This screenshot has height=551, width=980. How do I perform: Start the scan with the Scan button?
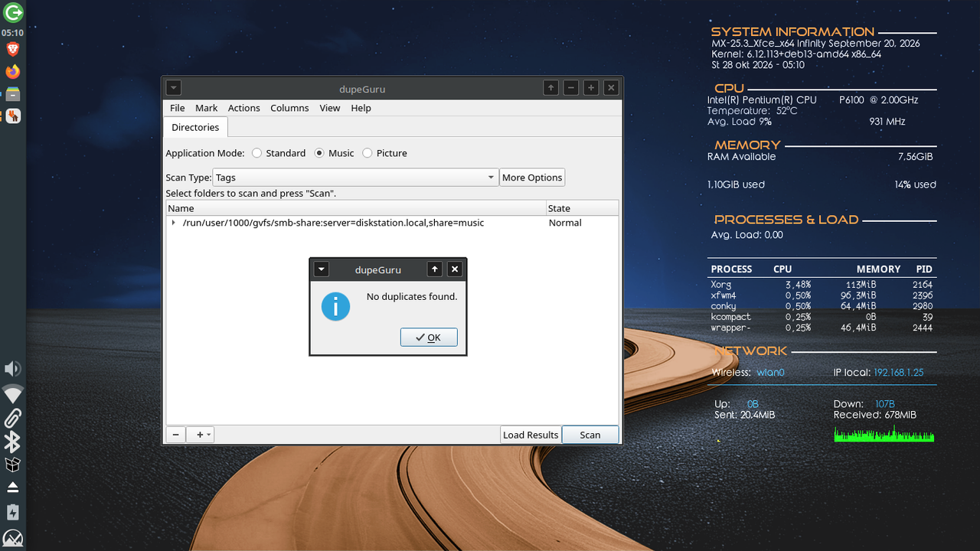pyautogui.click(x=590, y=435)
